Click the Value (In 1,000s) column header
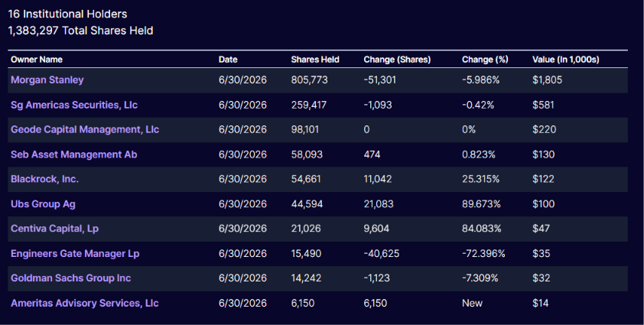Viewport: 644px width, 325px height. tap(565, 60)
